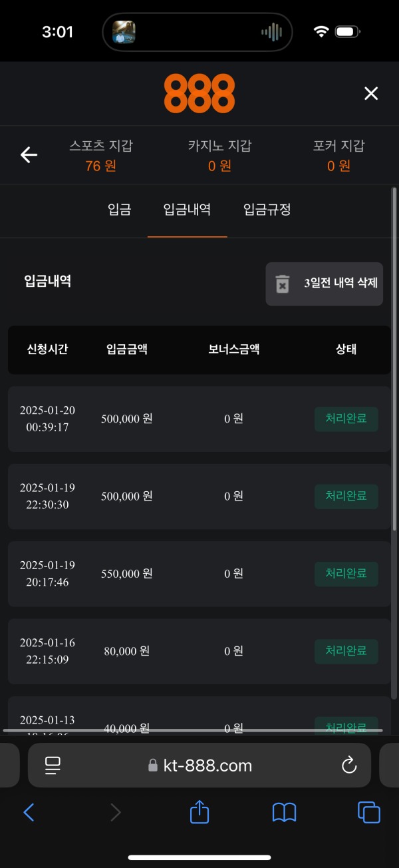Select the 카지노 지갑 wallet section
This screenshot has width=399, height=868.
pos(219,154)
